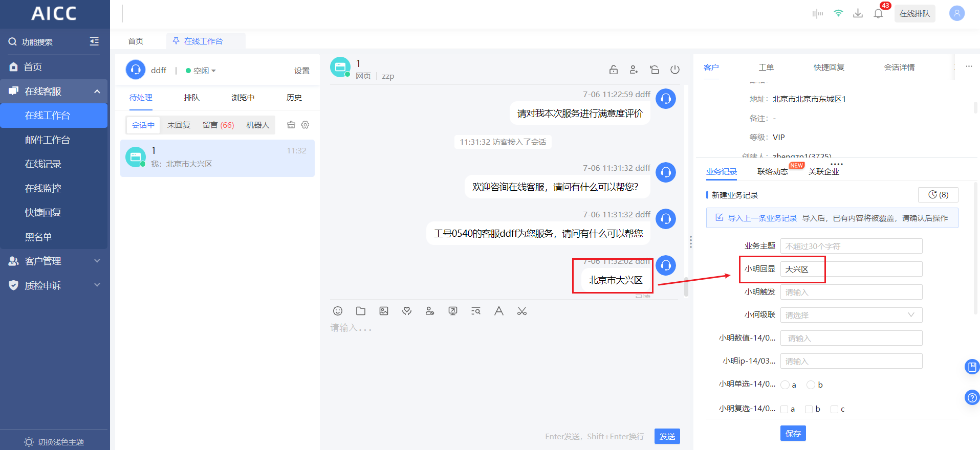Open the history records (8) button
The height and width of the screenshot is (450, 980).
tap(938, 195)
